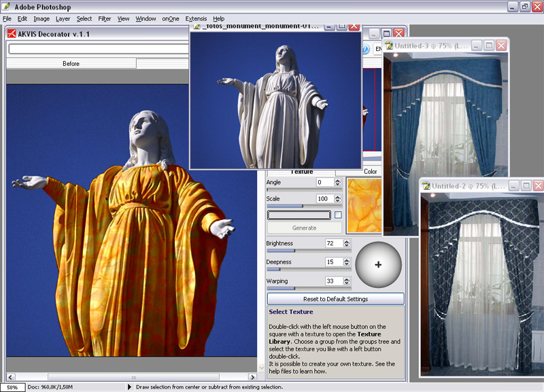Viewport: 544px width, 392px height.
Task: Click the orange texture preview square
Action: 364,206
